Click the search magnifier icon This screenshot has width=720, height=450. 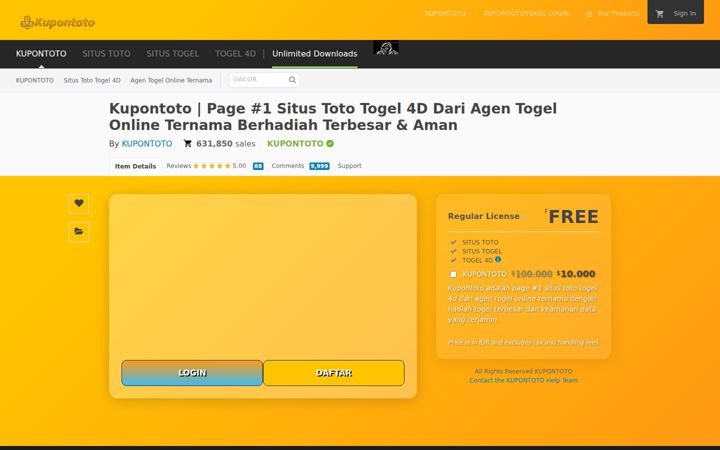[292, 80]
